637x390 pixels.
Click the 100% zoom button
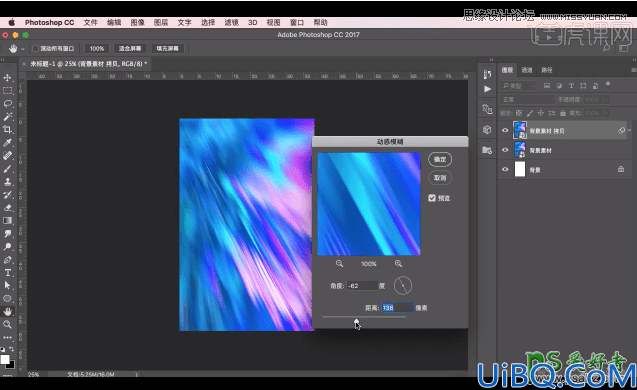coord(97,48)
